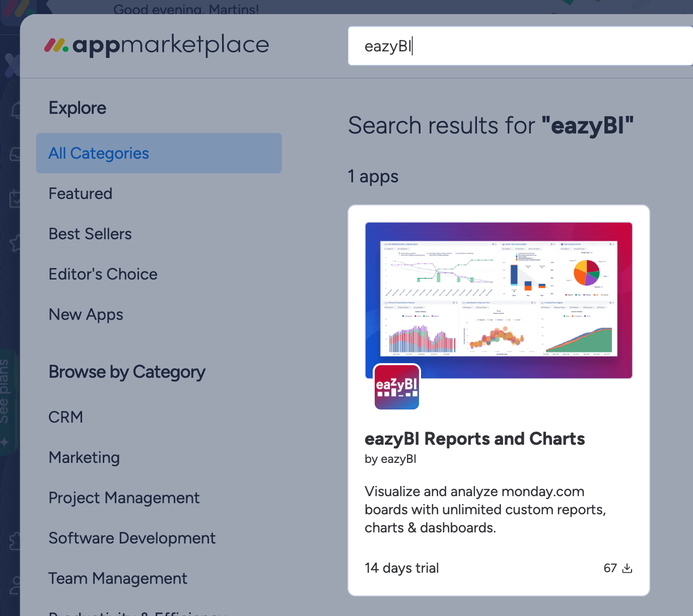Click the eazyBI app logo icon
The image size is (693, 616).
point(397,387)
